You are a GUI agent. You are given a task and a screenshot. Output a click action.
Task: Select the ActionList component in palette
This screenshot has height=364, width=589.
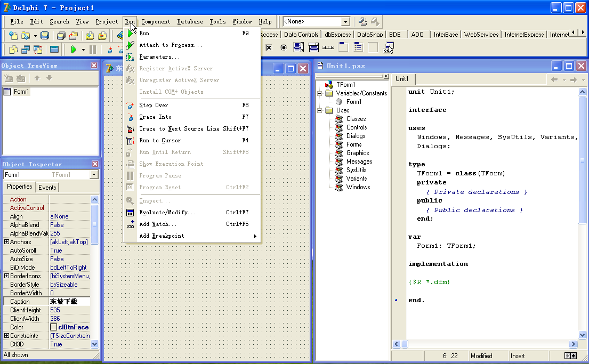(x=388, y=48)
